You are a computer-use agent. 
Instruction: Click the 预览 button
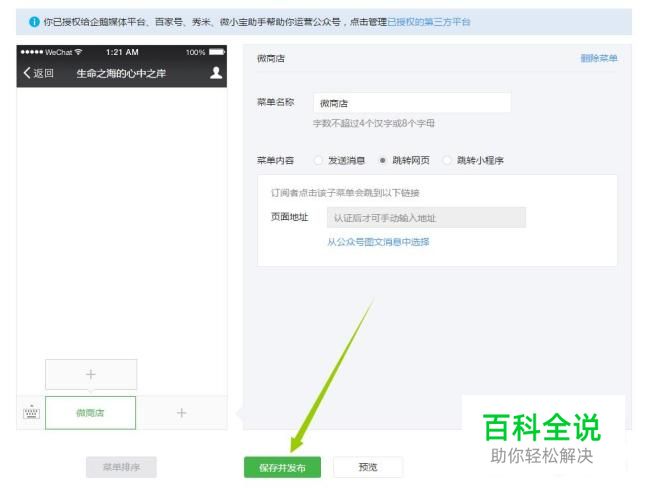coord(368,467)
